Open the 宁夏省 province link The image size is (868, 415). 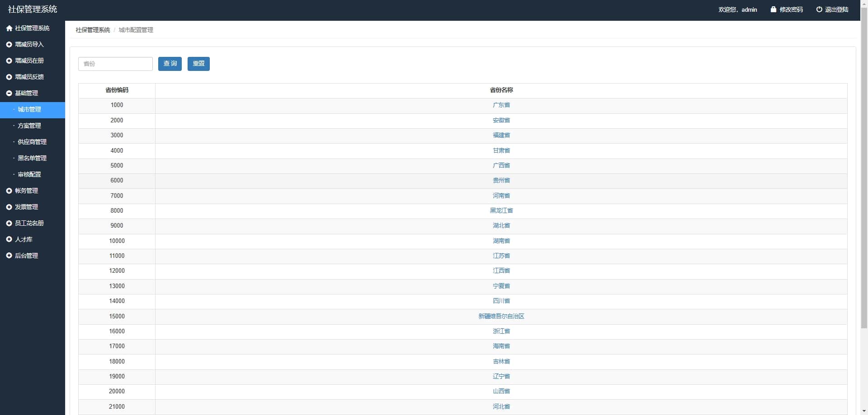(x=501, y=286)
